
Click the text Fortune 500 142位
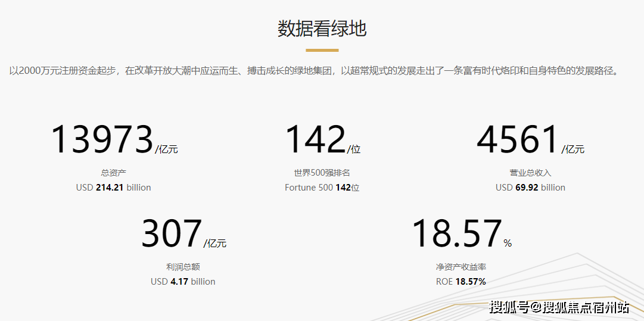[322, 188]
